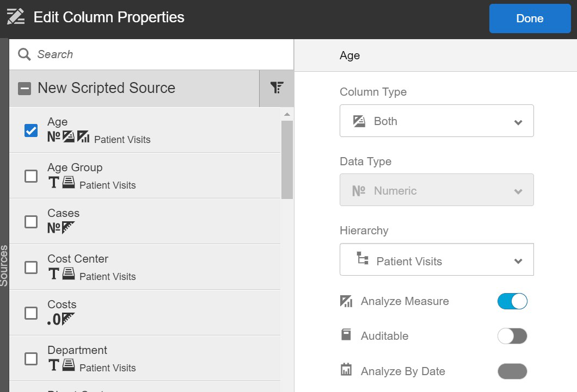Click into the Search field
Image resolution: width=577 pixels, height=392 pixels.
click(x=158, y=54)
